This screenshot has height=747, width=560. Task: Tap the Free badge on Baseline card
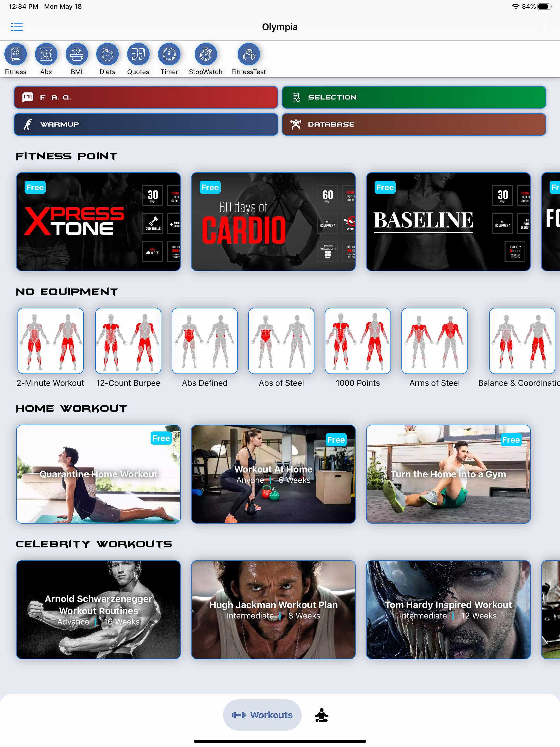pyautogui.click(x=385, y=187)
